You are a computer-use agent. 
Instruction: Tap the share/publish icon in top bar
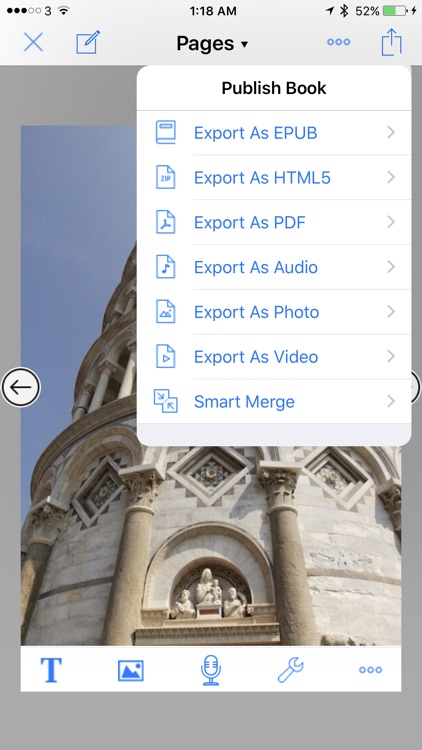391,42
